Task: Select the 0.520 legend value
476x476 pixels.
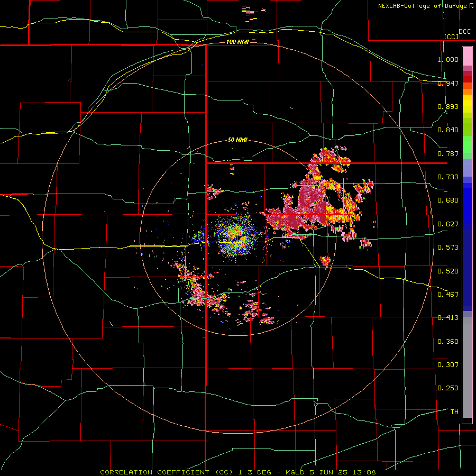Action: click(448, 271)
